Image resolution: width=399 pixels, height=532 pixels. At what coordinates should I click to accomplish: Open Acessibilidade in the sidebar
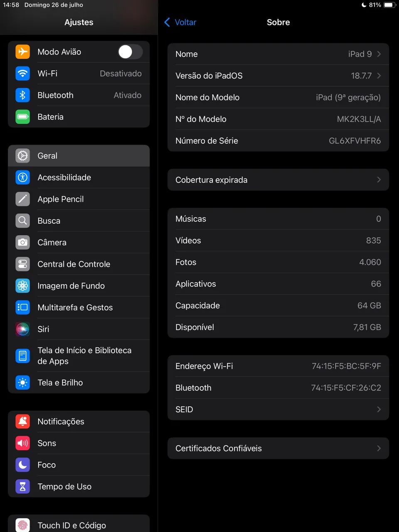[79, 177]
